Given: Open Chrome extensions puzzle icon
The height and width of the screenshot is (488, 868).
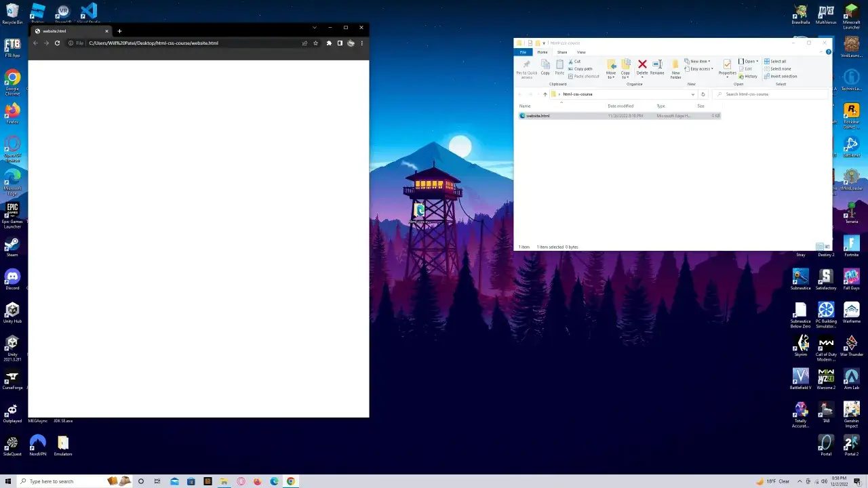Looking at the screenshot, I should [x=329, y=43].
